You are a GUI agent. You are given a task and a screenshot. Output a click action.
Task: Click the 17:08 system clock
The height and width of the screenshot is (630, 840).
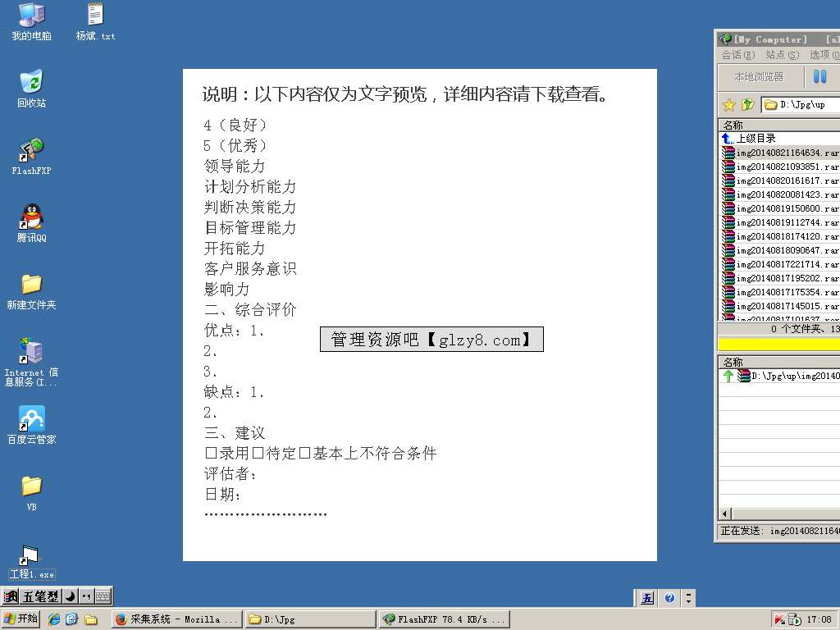[x=819, y=620]
